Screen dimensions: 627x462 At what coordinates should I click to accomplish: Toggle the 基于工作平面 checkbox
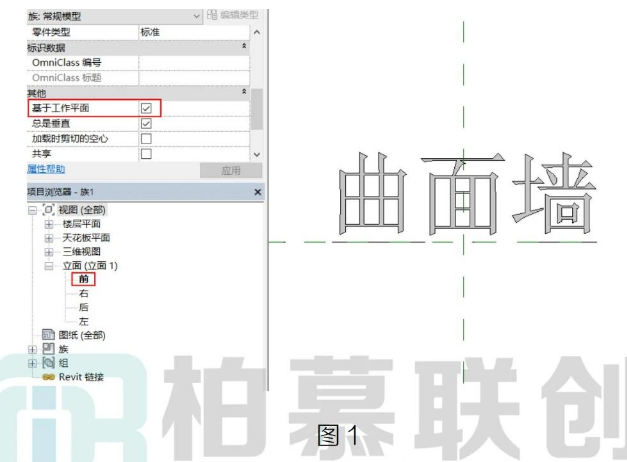coord(146,108)
